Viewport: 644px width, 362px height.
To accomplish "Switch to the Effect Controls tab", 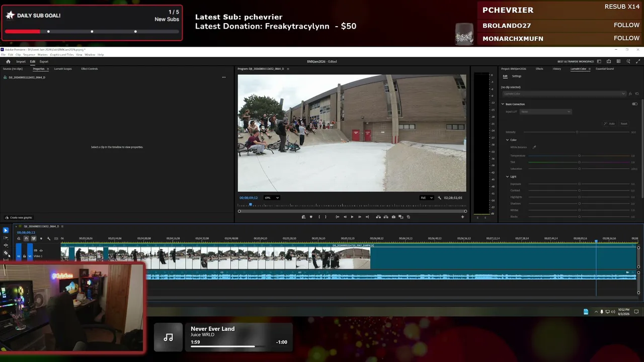I will pos(90,69).
